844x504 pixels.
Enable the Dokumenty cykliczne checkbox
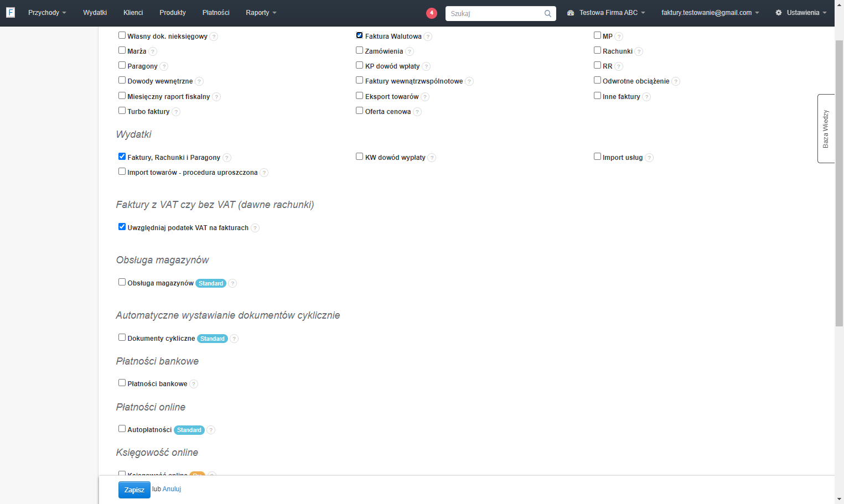tap(122, 337)
